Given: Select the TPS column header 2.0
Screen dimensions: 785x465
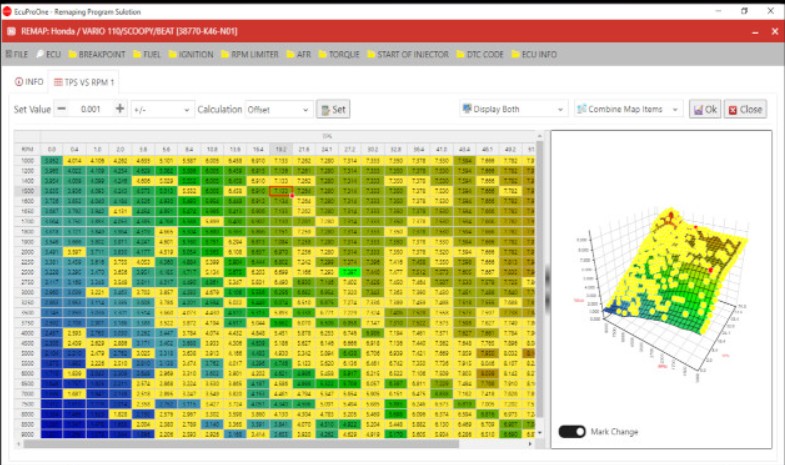Looking at the screenshot, I should pos(120,149).
